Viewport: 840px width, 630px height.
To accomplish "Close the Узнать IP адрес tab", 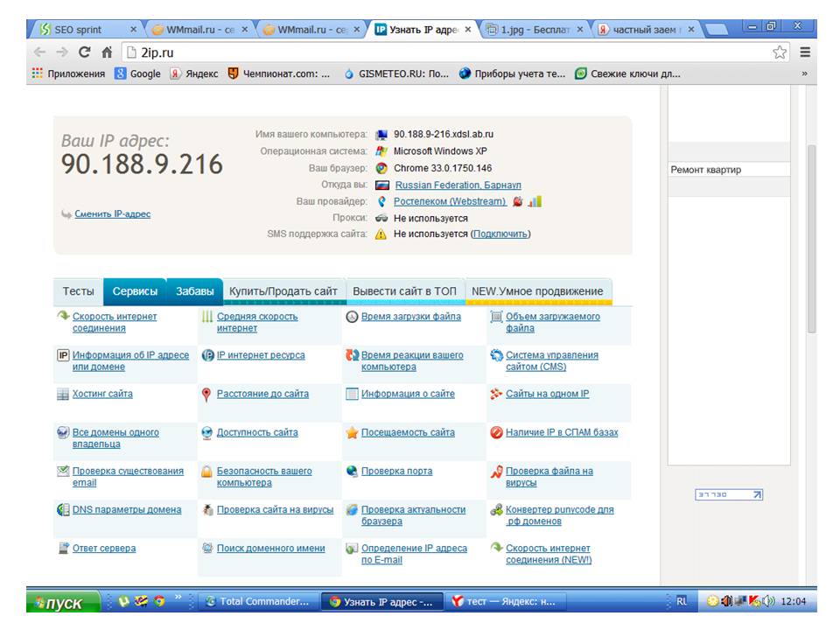I will pyautogui.click(x=467, y=30).
